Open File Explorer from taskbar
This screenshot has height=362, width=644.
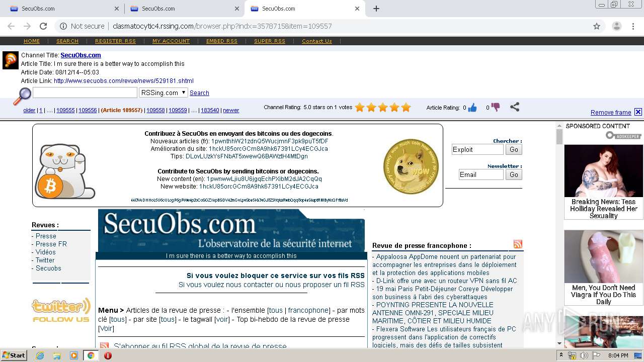(57, 355)
